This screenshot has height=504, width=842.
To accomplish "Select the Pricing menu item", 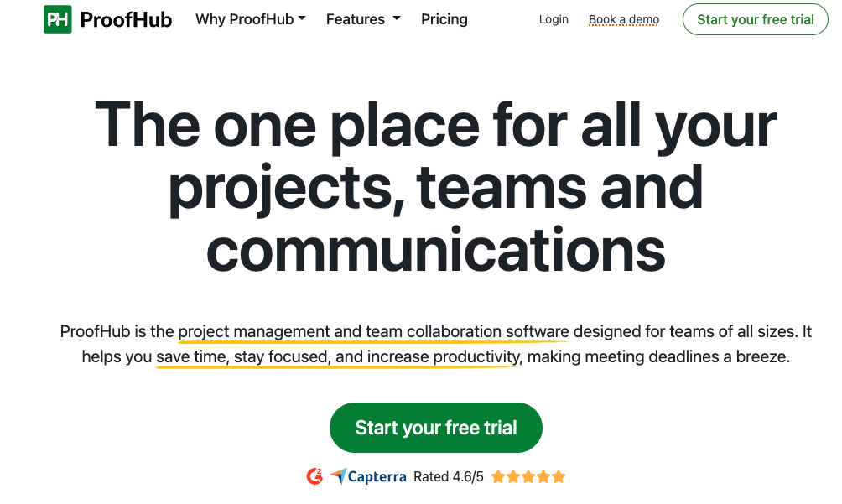I will 444,18.
